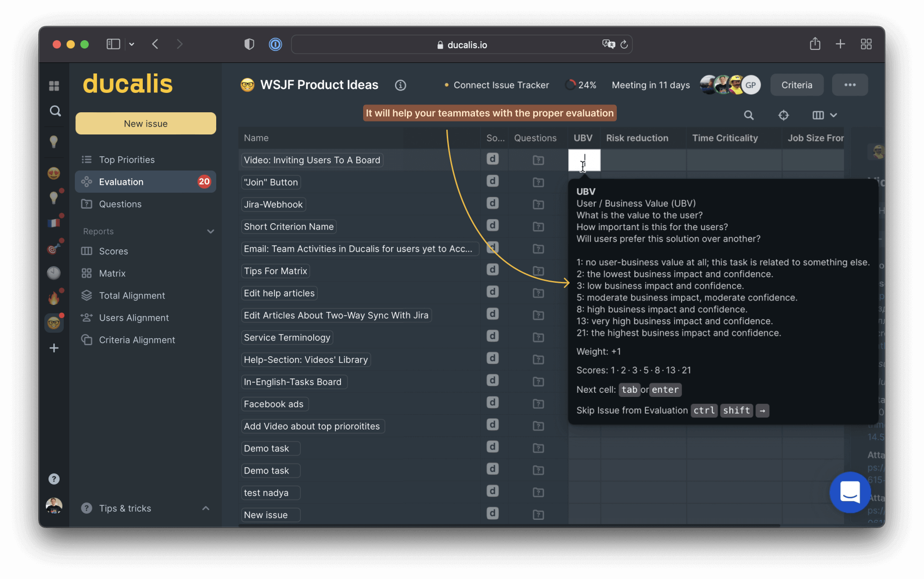Click the board info icon beside WSJF Product Ideas

pos(400,85)
